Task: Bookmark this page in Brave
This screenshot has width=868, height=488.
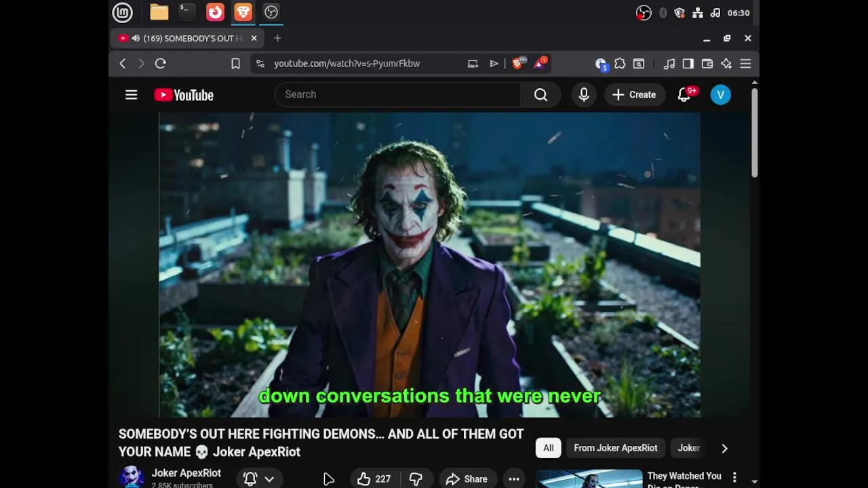Action: 235,64
